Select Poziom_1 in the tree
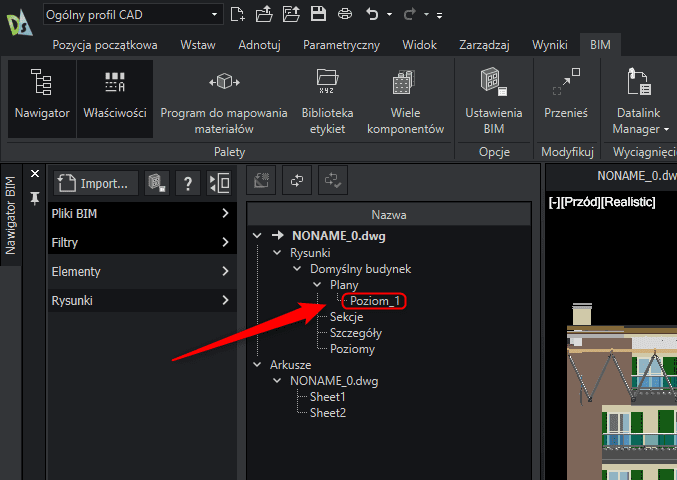Viewport: 677px width, 480px height. (x=374, y=301)
